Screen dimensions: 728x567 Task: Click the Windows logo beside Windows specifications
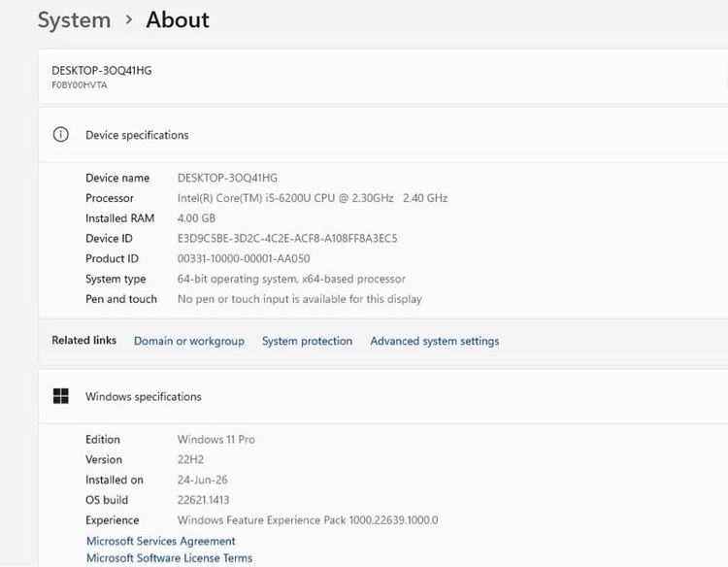click(x=61, y=396)
